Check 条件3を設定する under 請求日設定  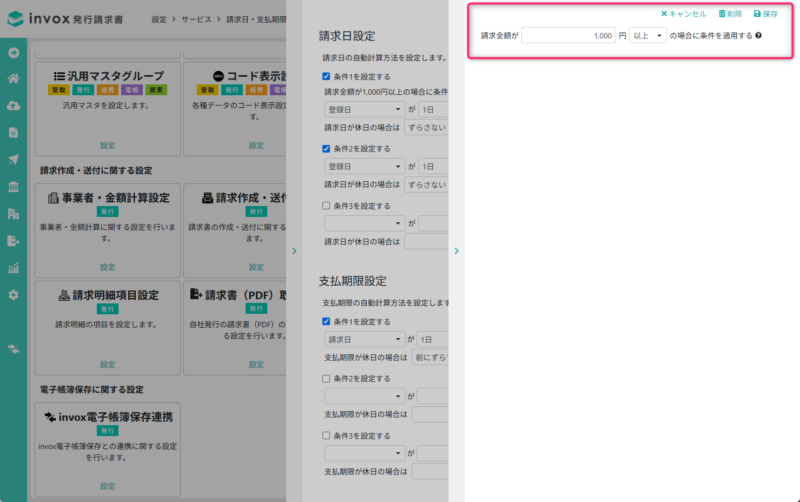[x=326, y=206]
